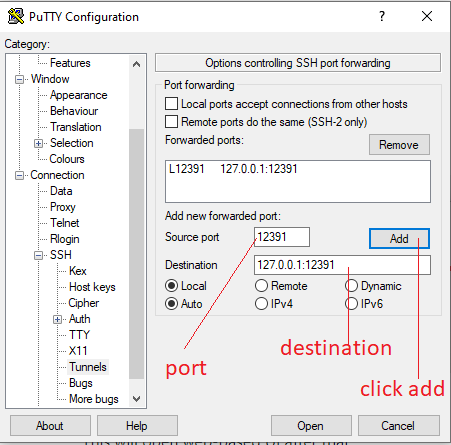Expand the Selection tree node
The image size is (451, 445).
(38, 143)
